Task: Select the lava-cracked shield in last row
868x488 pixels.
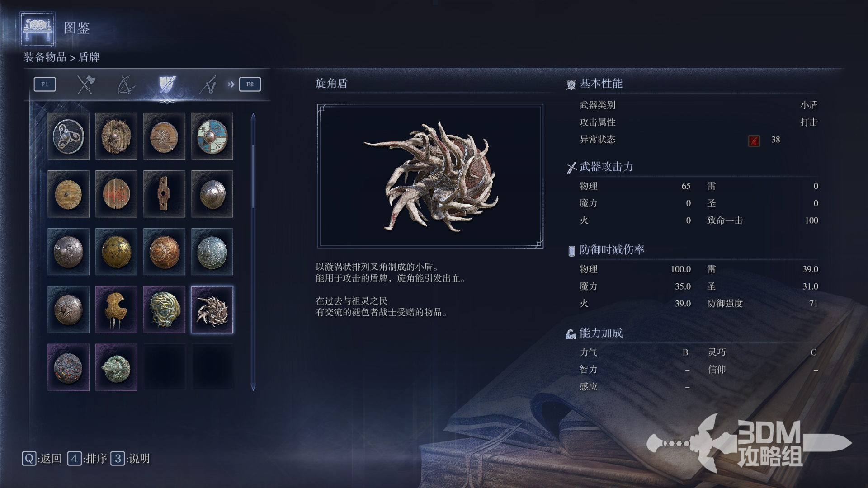Action: 68,367
